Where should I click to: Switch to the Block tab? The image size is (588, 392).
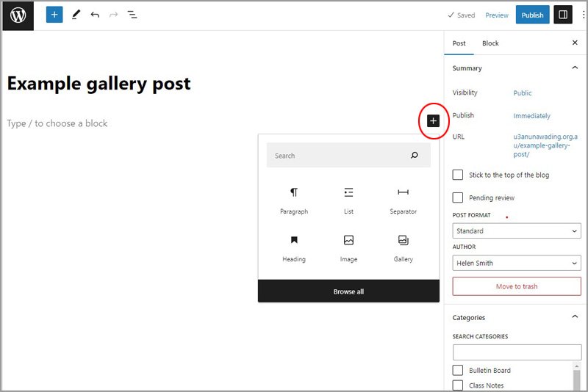click(490, 43)
